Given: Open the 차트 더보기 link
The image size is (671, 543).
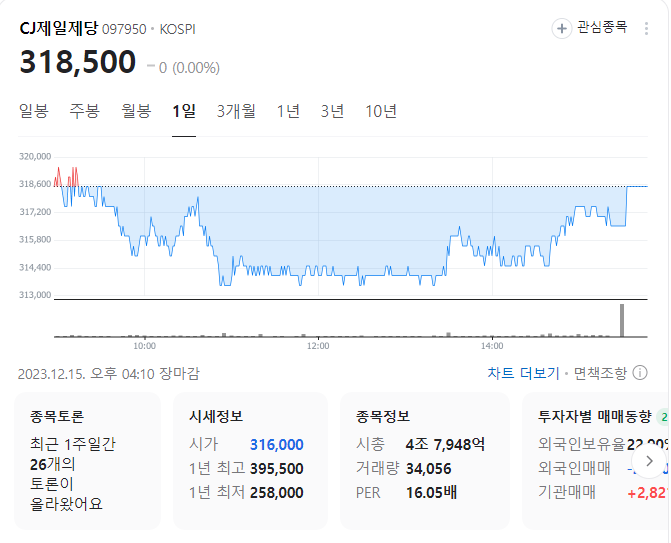Looking at the screenshot, I should 523,373.
